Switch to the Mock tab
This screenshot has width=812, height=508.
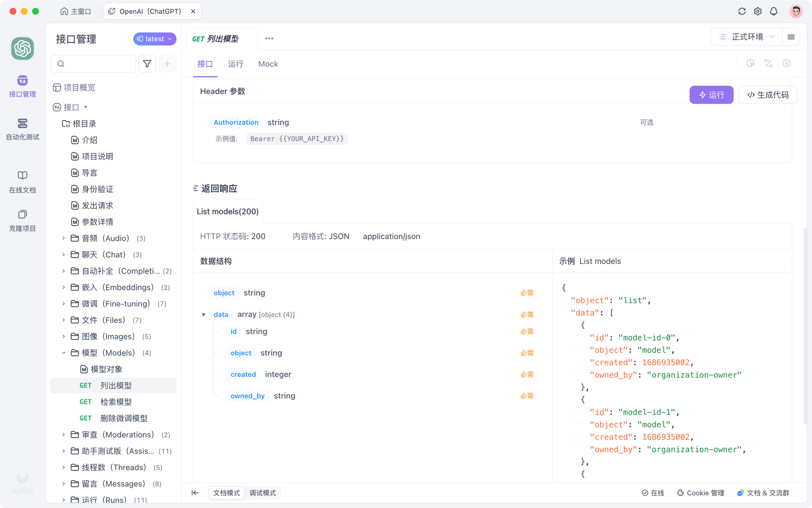(268, 63)
